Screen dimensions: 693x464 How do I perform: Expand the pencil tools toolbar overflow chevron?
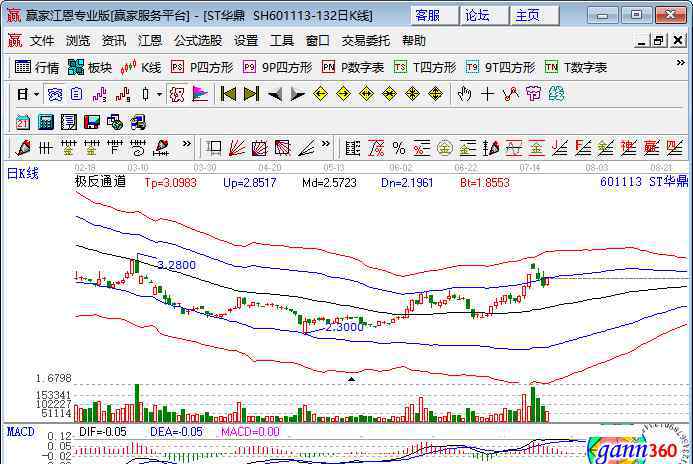(x=187, y=144)
